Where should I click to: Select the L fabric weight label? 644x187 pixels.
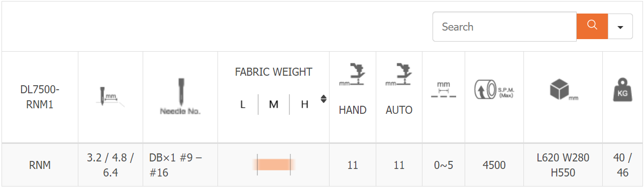(243, 105)
